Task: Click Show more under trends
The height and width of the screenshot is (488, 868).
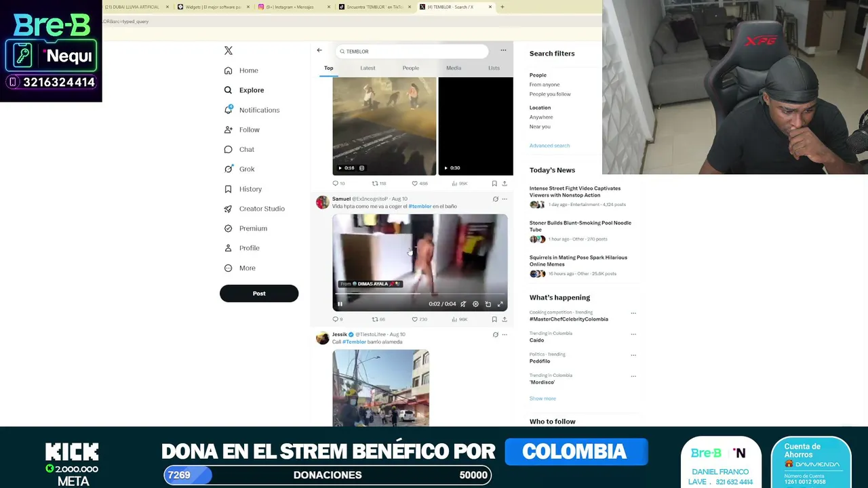Action: pyautogui.click(x=542, y=399)
